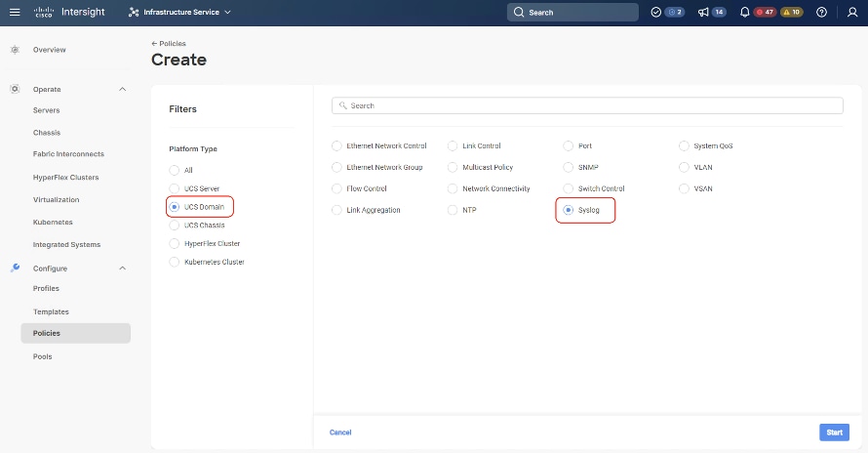The width and height of the screenshot is (868, 453).
Task: Click the red critical alarms badge 47
Action: pyautogui.click(x=765, y=12)
